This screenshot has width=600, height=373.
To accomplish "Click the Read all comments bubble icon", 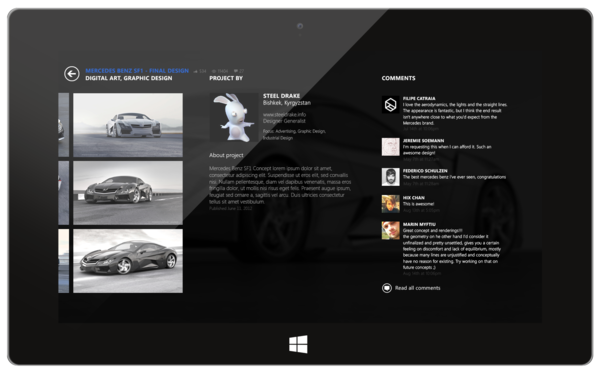I will coord(386,288).
